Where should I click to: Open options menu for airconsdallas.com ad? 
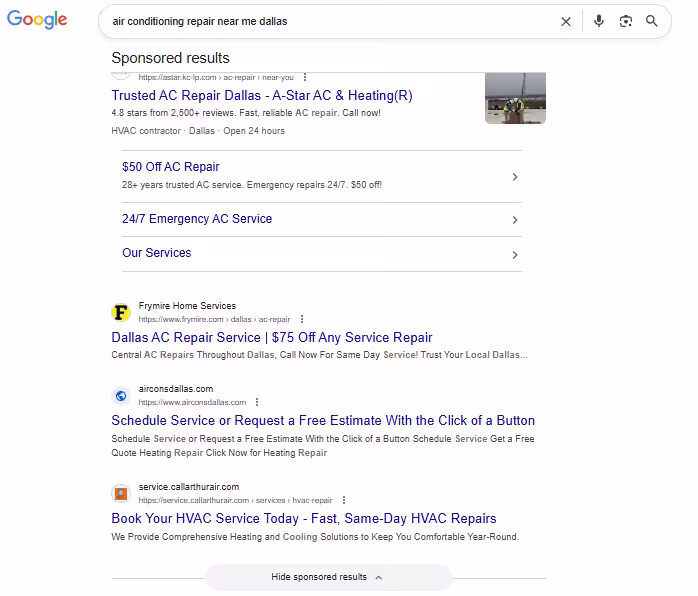(x=257, y=402)
